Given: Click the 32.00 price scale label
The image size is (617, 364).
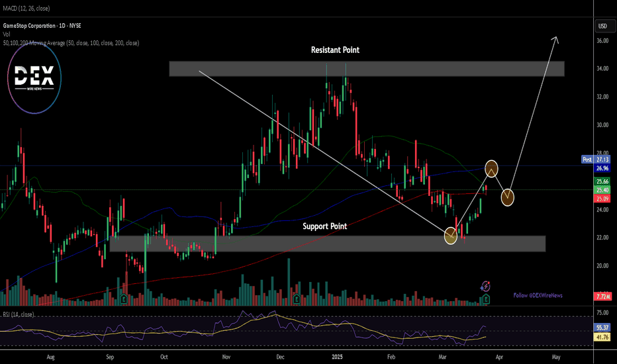Looking at the screenshot, I should click(602, 97).
